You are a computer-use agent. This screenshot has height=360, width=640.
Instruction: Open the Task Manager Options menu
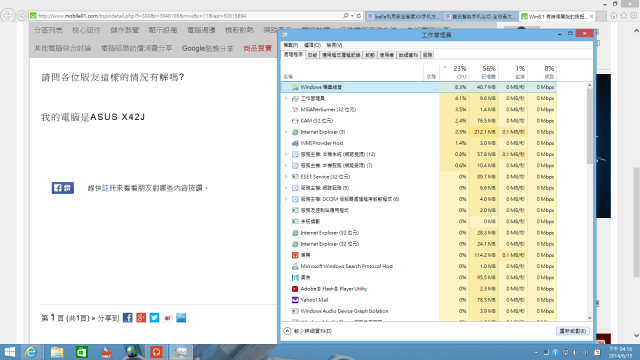pyautogui.click(x=312, y=45)
